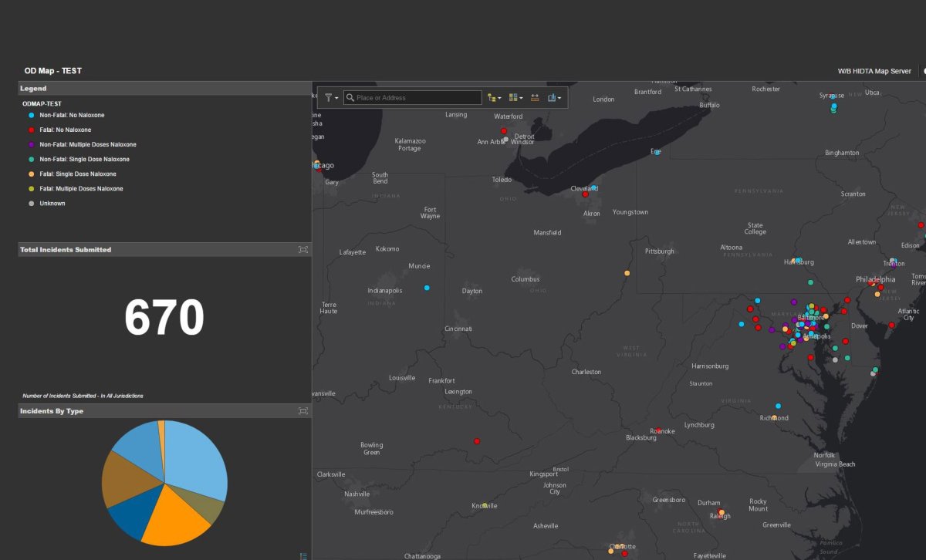
Task: Click W/B HIDTA Map Server label
Action: click(x=874, y=71)
